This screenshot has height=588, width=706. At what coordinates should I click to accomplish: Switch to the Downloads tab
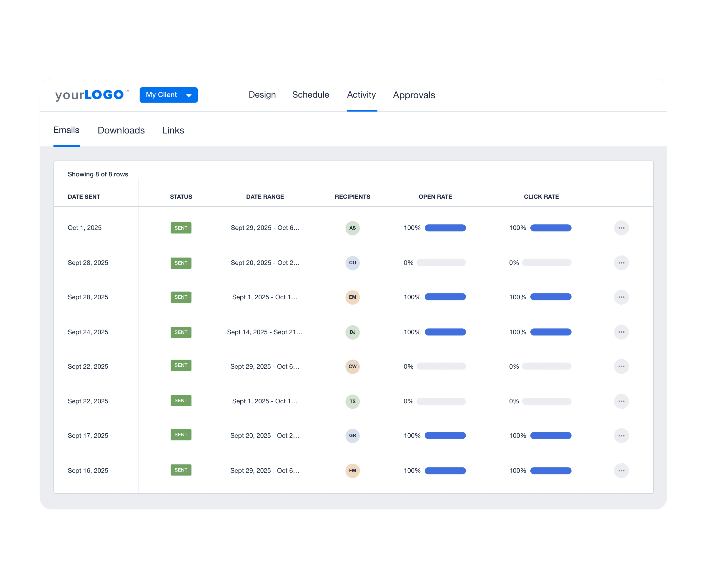tap(121, 130)
